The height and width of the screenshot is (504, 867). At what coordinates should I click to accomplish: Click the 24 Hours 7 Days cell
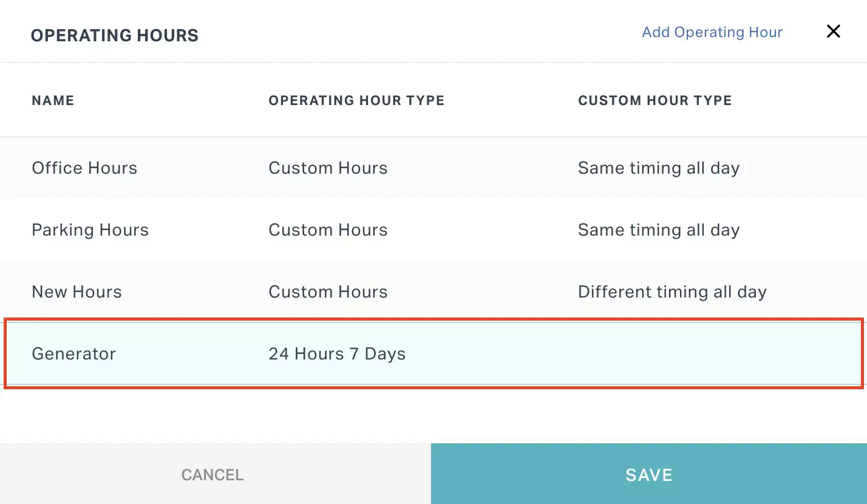337,354
